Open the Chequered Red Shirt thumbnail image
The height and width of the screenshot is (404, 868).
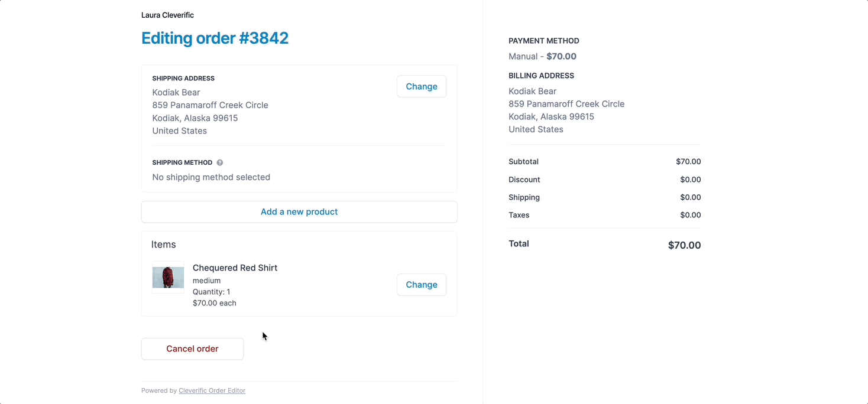tap(168, 278)
